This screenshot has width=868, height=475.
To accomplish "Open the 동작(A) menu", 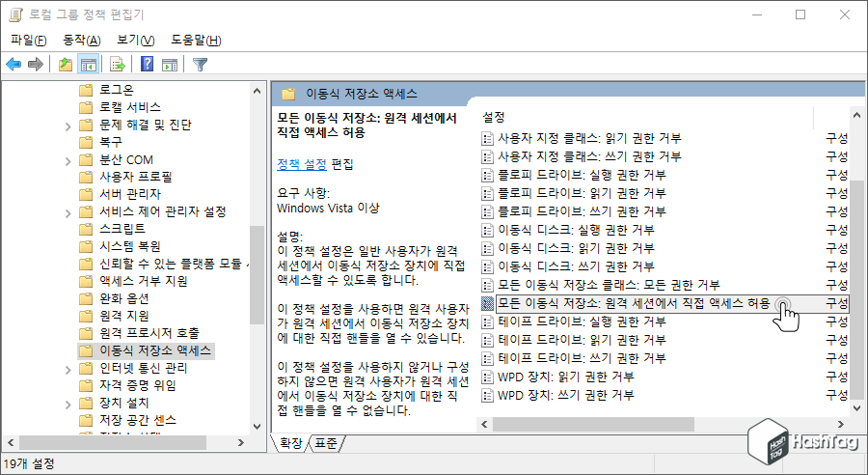I will pos(82,41).
